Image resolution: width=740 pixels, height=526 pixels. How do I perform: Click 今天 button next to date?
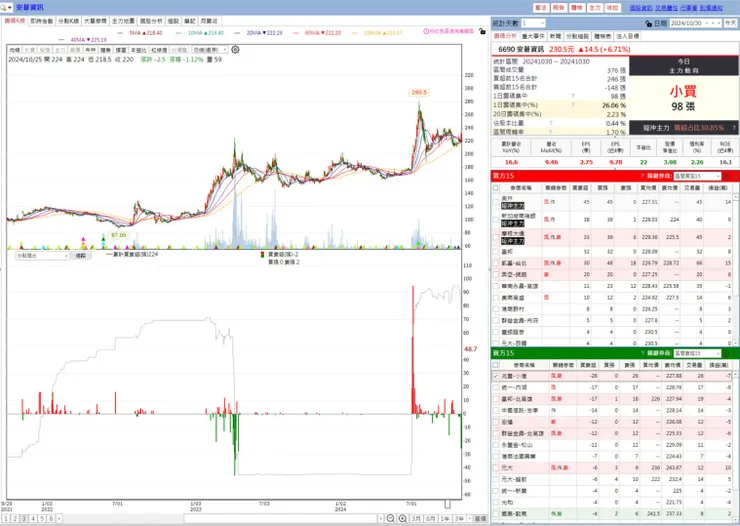pos(731,23)
